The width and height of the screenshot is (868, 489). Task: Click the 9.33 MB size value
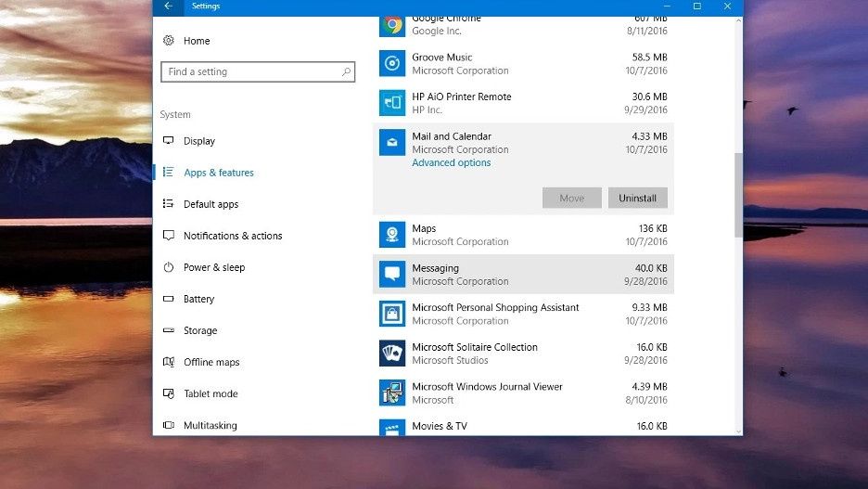click(649, 307)
